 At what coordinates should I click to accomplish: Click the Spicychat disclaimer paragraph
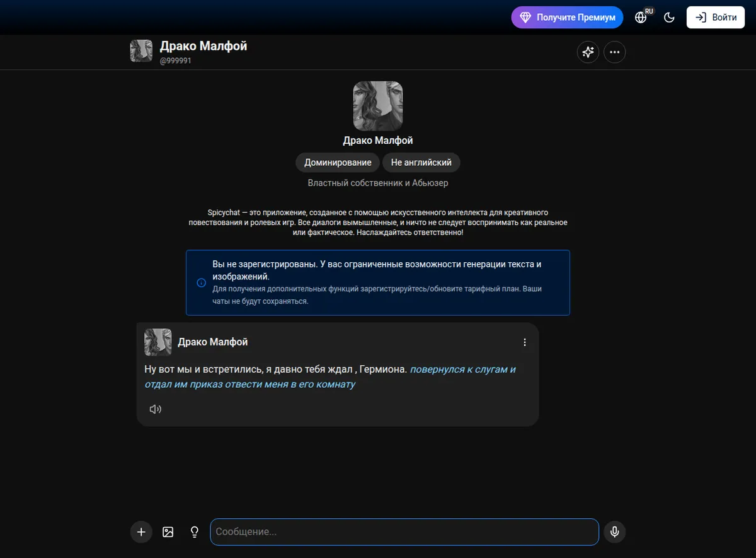pos(378,223)
